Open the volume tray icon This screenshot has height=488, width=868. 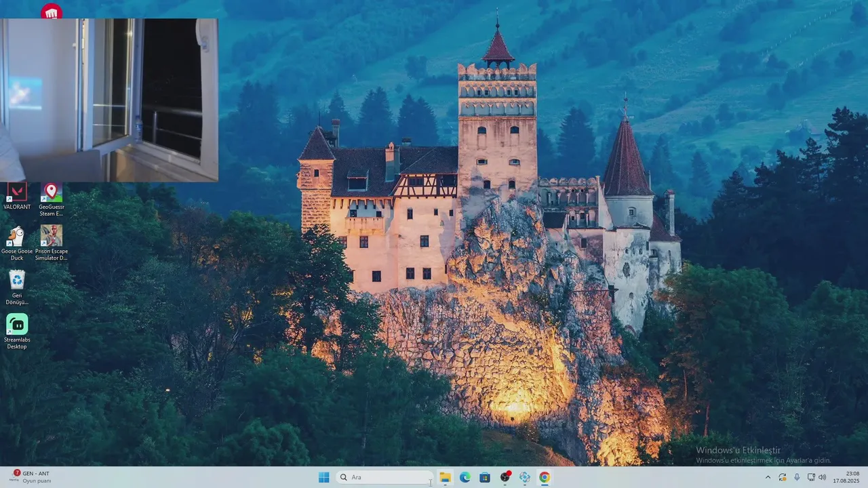[x=823, y=477]
